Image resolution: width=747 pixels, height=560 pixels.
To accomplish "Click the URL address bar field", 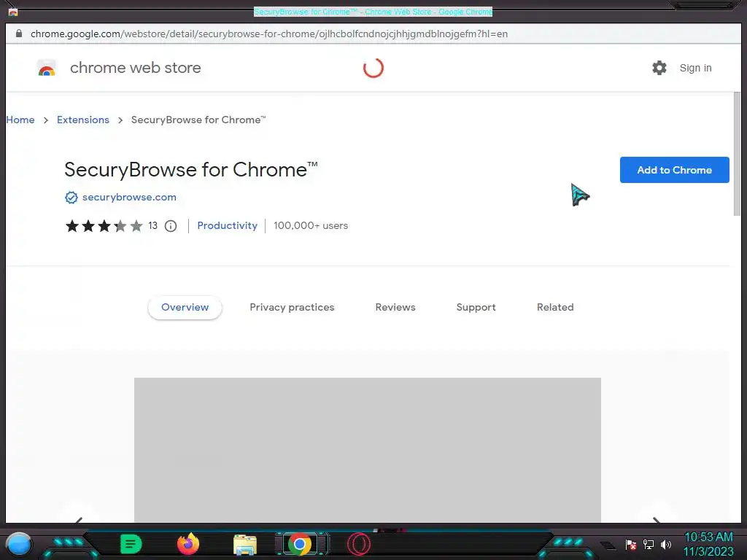I will [373, 34].
